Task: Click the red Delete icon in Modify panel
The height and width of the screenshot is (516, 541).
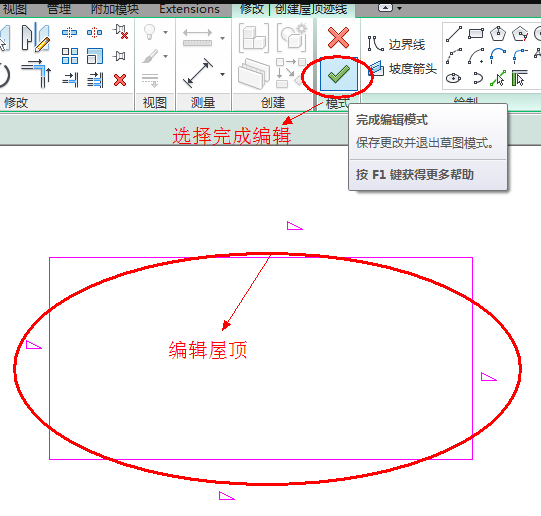Action: [x=120, y=80]
